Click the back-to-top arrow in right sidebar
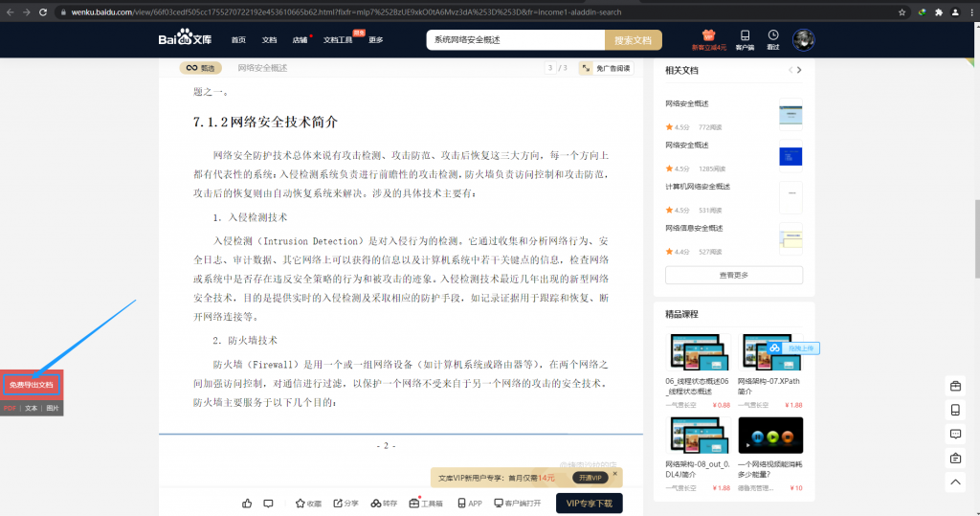Viewport: 980px width, 516px height. coord(956,482)
